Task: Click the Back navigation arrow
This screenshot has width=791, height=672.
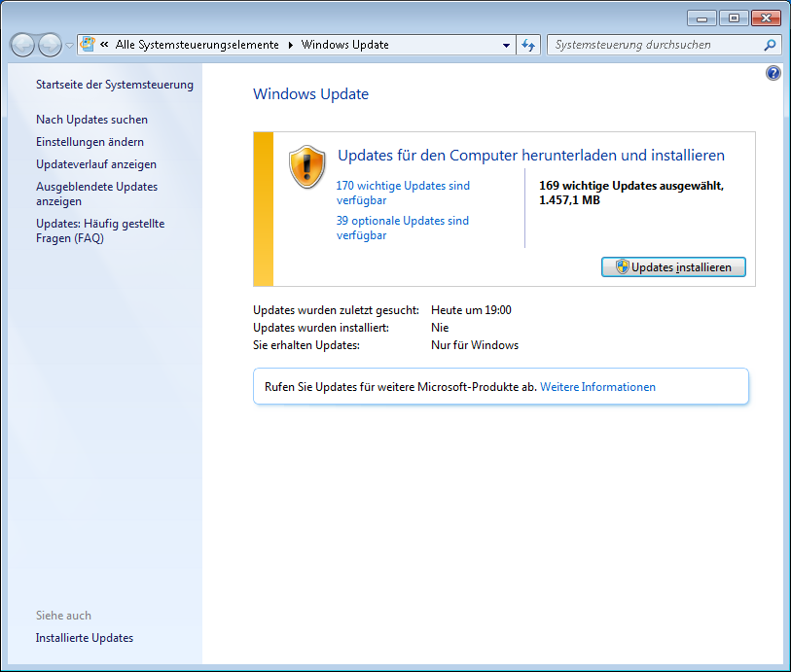Action: (22, 46)
